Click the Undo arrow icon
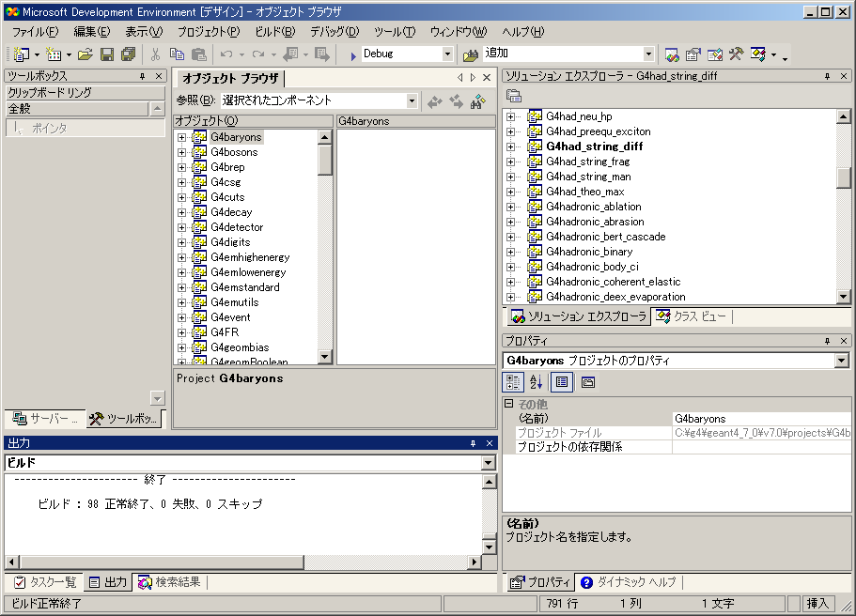Viewport: 856px width, 616px height. coord(226,54)
